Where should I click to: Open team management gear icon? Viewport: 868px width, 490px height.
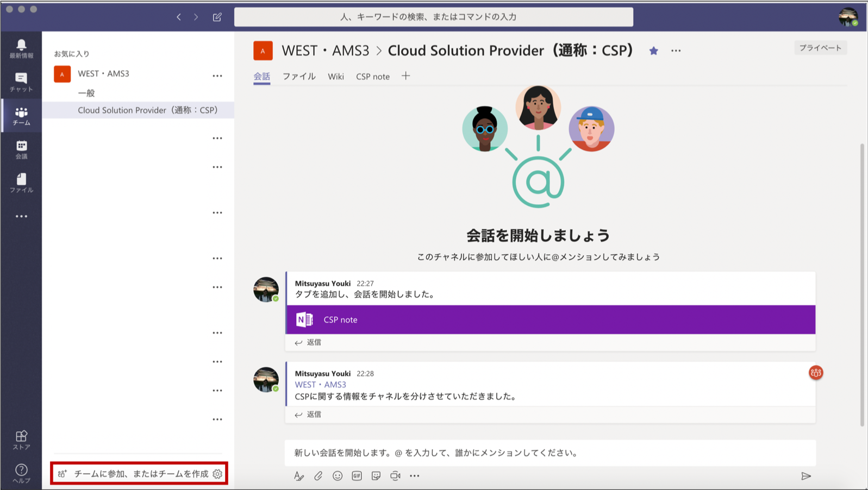(217, 474)
